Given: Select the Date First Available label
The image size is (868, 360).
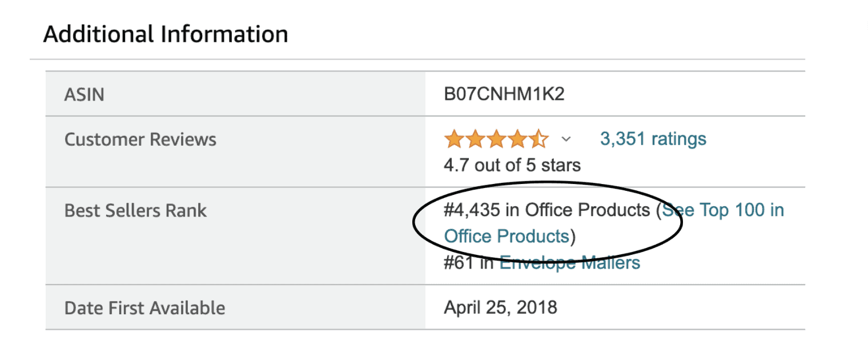Looking at the screenshot, I should (x=144, y=307).
